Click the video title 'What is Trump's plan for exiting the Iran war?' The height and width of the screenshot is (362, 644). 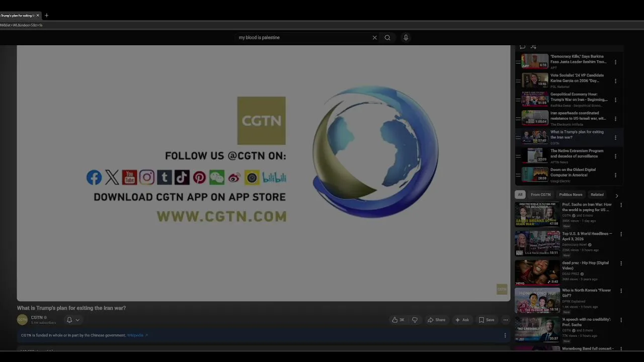pos(71,308)
